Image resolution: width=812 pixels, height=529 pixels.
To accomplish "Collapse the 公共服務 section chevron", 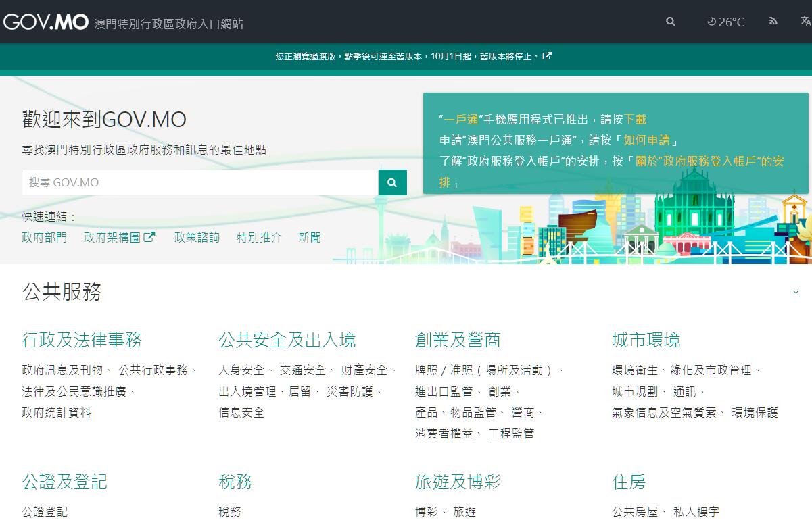I will (x=796, y=292).
